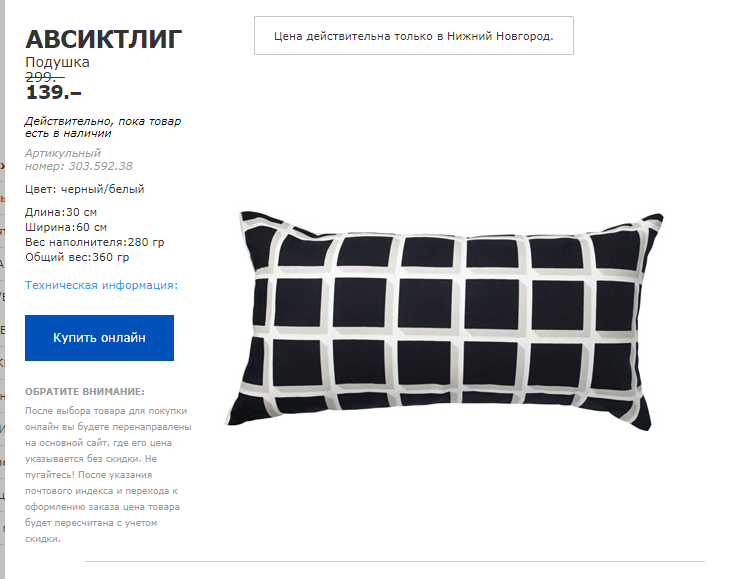The image size is (732, 579).
Task: Click the Вес наполнителя:280 гр line
Action: click(x=95, y=242)
